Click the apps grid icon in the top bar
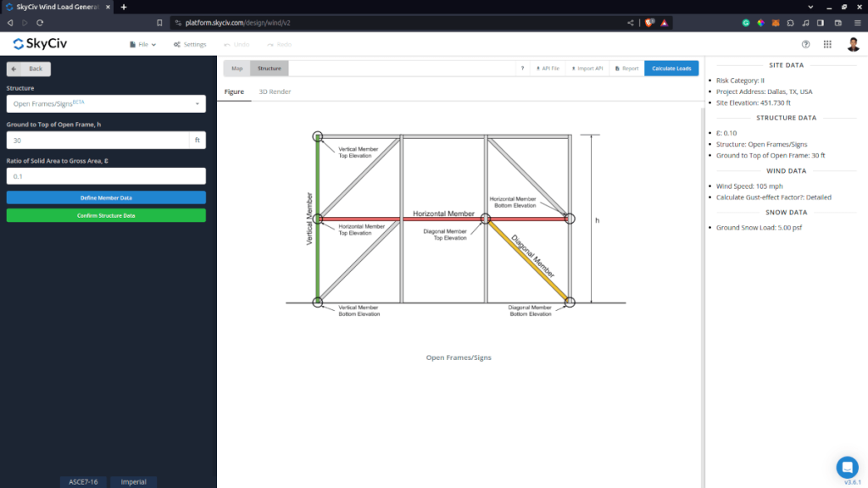 (827, 44)
